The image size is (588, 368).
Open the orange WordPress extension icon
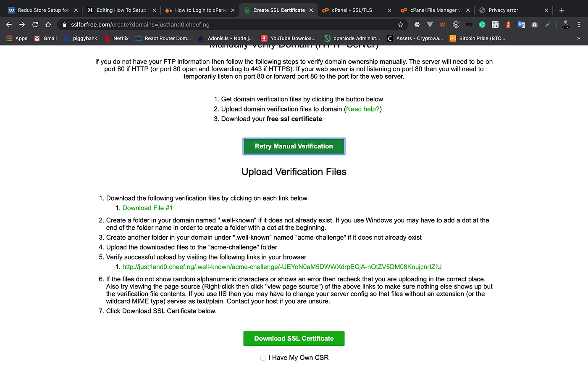click(443, 24)
